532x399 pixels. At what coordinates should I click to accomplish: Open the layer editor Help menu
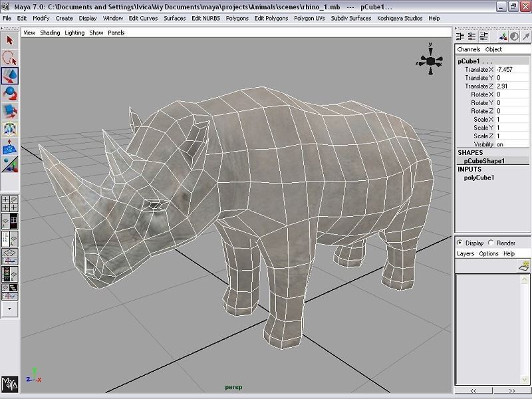click(509, 253)
